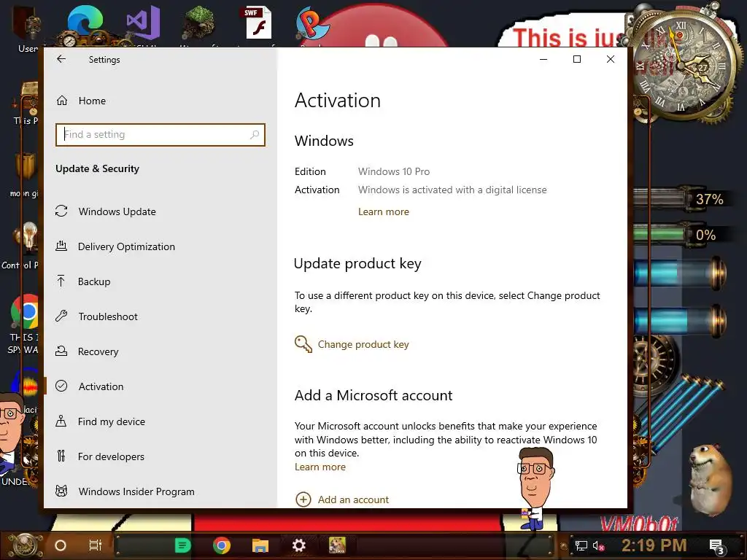The height and width of the screenshot is (560, 747).
Task: Click the Windows Update sync arrows icon
Action: pos(61,211)
